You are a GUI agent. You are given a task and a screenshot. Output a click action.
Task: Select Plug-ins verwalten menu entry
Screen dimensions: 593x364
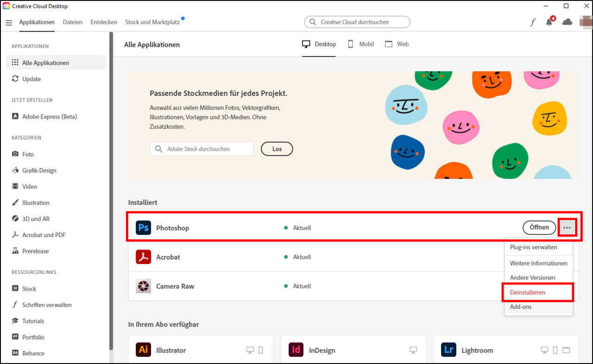[x=533, y=247]
